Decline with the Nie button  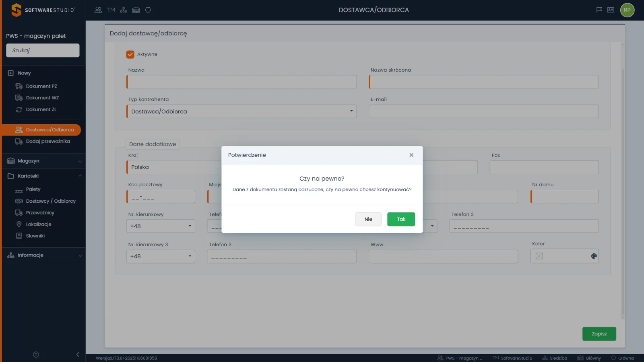(368, 219)
